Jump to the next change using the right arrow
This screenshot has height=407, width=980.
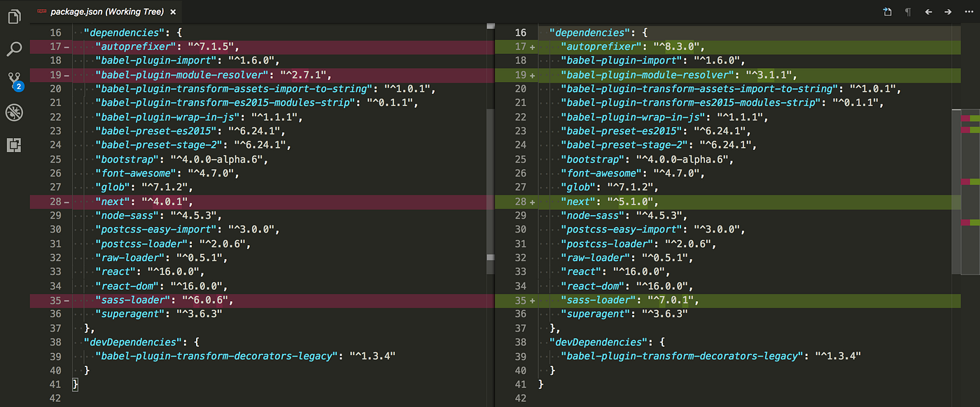click(x=949, y=11)
